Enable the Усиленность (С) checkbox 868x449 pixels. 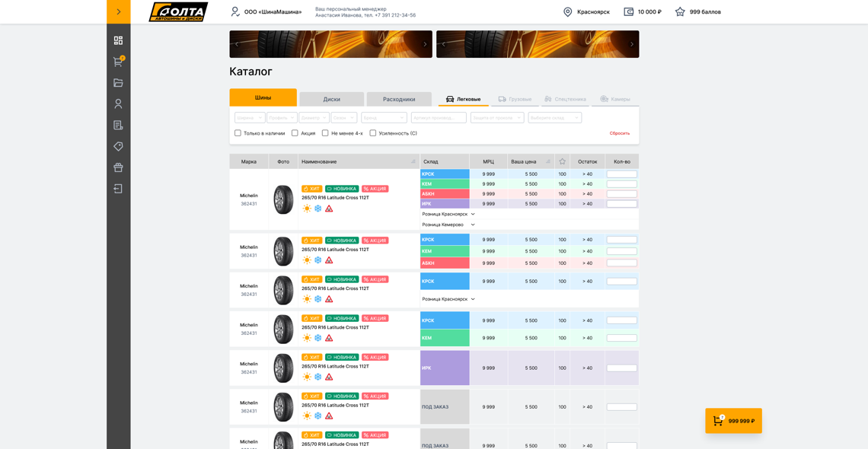[x=372, y=133]
